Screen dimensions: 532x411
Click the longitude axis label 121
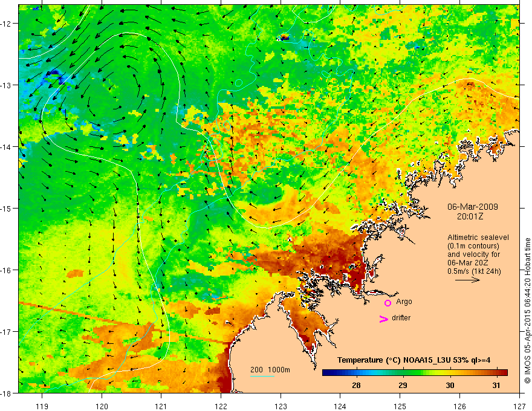[x=161, y=406]
